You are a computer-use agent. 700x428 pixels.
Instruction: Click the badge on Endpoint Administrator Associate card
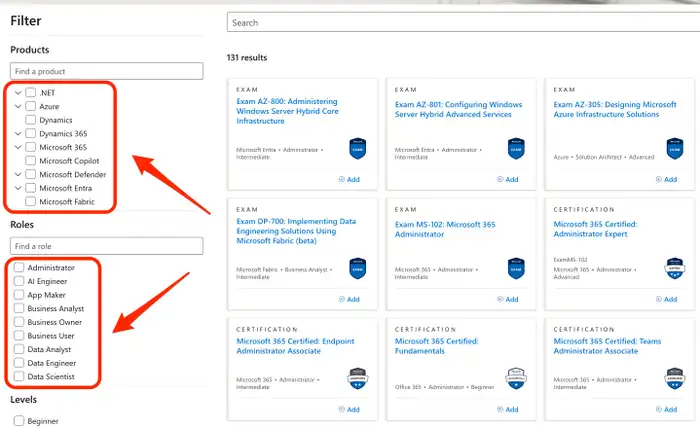coord(358,378)
